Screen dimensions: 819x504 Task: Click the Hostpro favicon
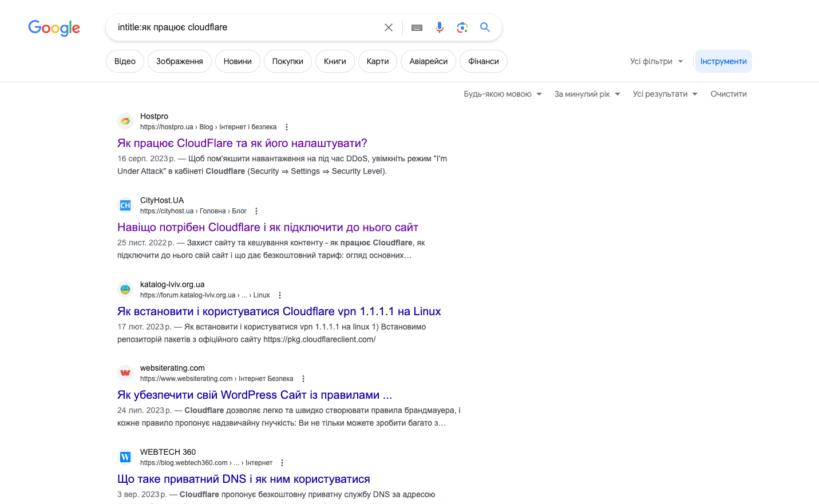(x=125, y=121)
